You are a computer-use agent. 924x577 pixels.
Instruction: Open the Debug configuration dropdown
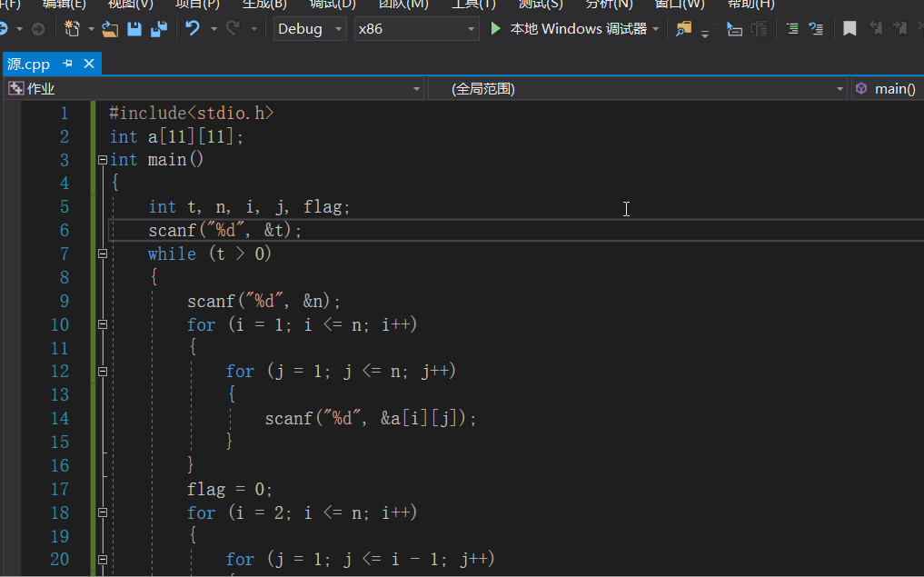point(310,28)
